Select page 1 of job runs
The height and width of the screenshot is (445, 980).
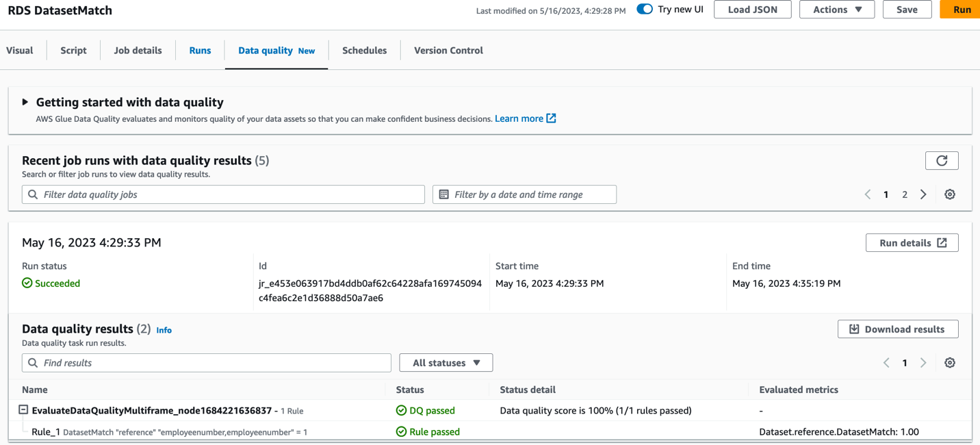[x=886, y=194]
